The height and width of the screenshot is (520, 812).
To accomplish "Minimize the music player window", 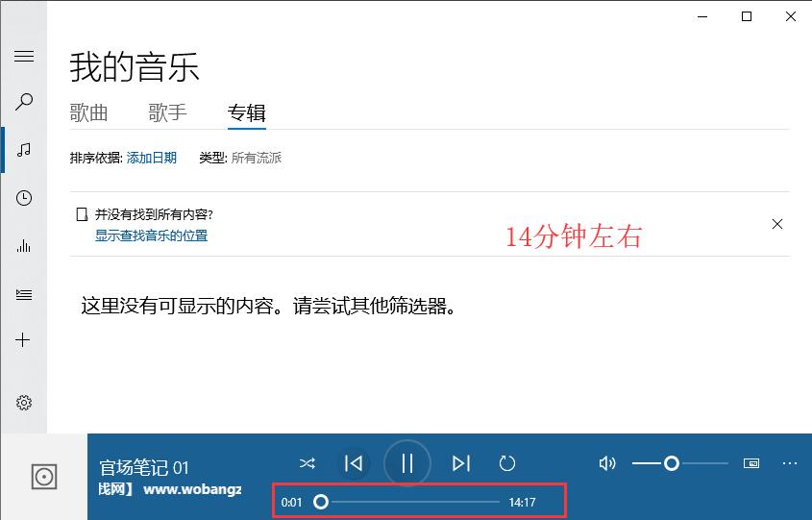I will (x=702, y=16).
